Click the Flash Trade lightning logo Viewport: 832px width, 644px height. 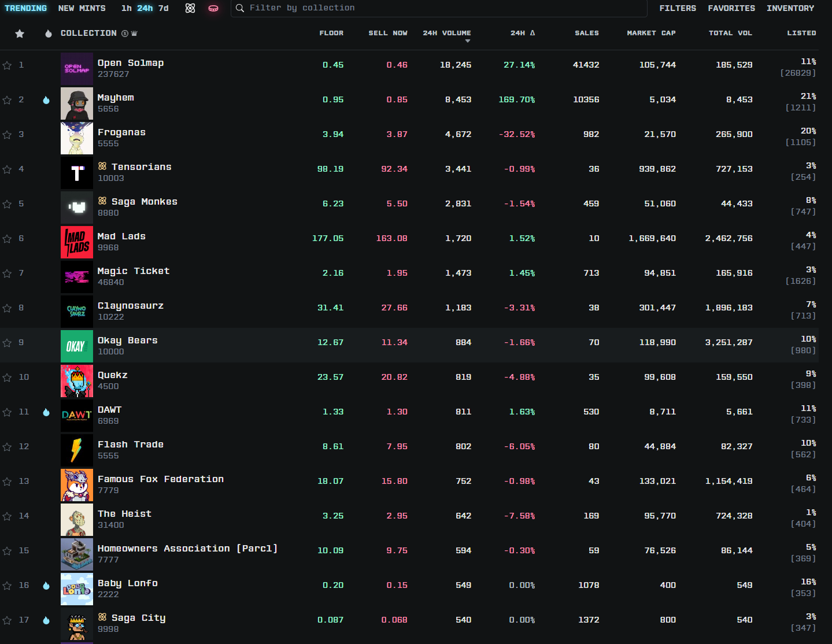coord(77,450)
